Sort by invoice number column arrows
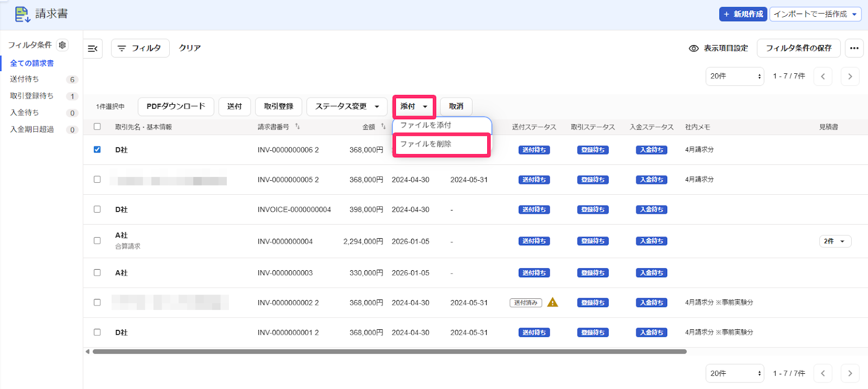Viewport: 868px width, 389px height. [297, 126]
